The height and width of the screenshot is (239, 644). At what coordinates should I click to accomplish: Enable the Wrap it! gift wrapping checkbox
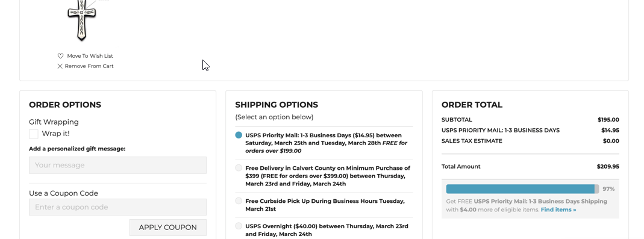[x=34, y=134]
